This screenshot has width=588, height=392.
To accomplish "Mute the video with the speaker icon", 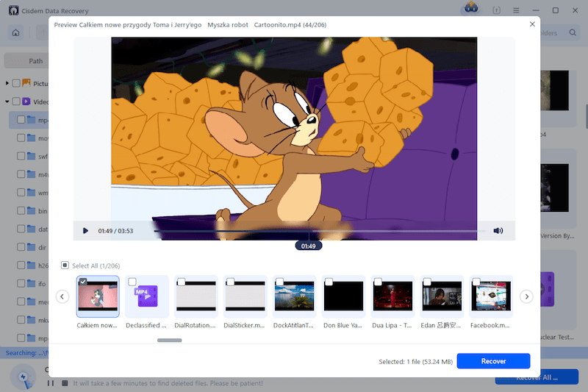I will (x=498, y=231).
